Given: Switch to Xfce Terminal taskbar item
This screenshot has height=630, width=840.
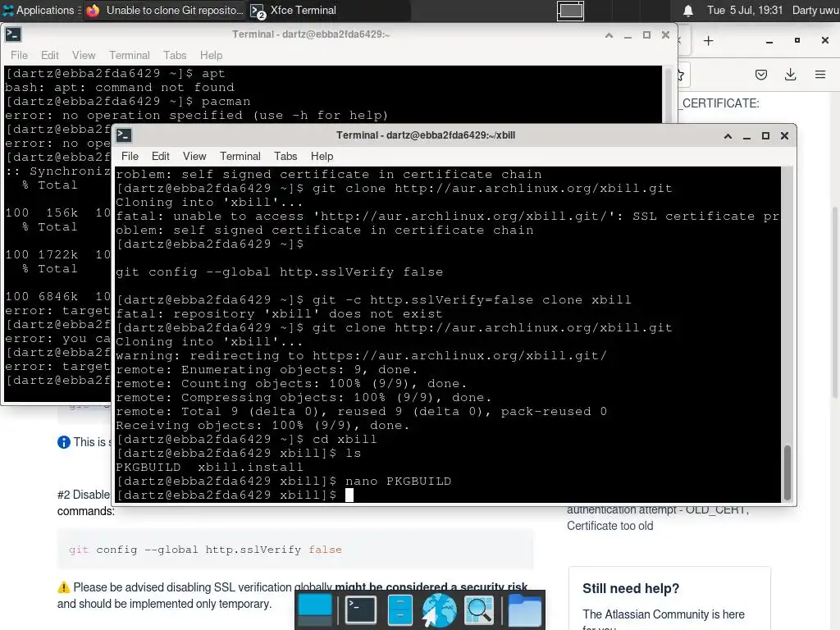Looking at the screenshot, I should tap(328, 10).
